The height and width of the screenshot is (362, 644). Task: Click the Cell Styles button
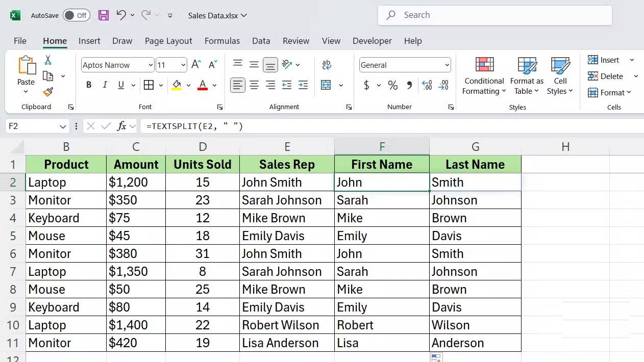[560, 76]
